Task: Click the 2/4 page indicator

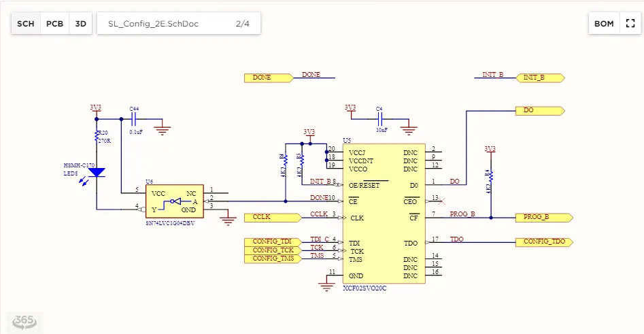Action: pos(242,23)
